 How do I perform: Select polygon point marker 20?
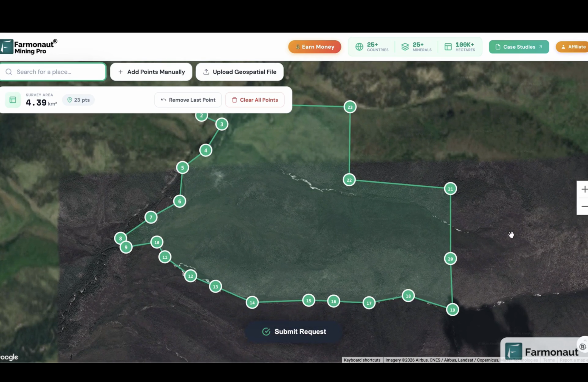(x=450, y=259)
